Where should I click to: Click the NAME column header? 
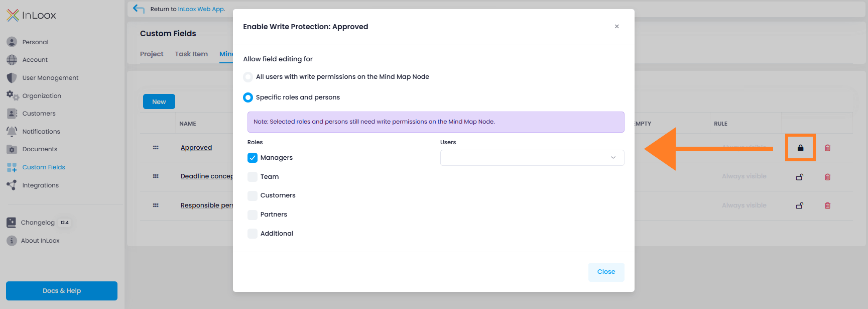[x=188, y=124]
